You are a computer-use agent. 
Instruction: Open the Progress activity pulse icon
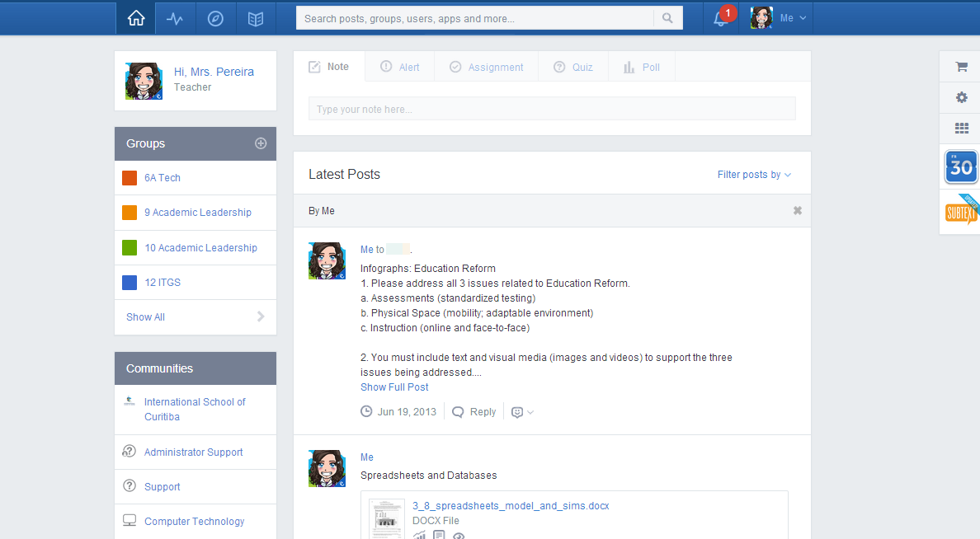[x=175, y=18]
